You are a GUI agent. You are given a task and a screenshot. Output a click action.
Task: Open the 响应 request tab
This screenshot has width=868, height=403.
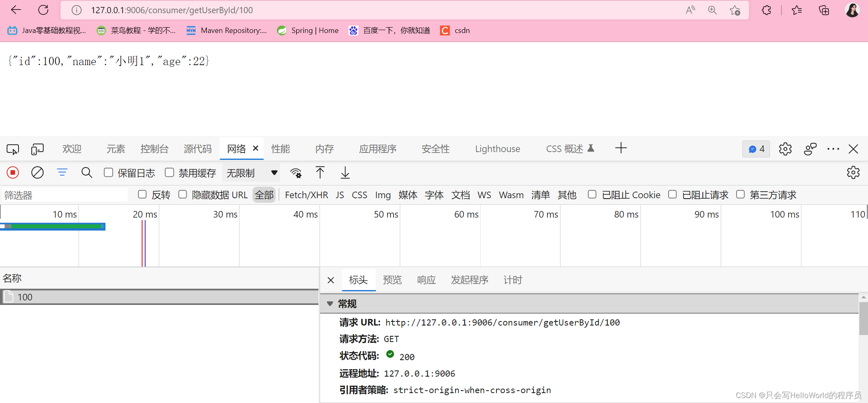click(426, 280)
